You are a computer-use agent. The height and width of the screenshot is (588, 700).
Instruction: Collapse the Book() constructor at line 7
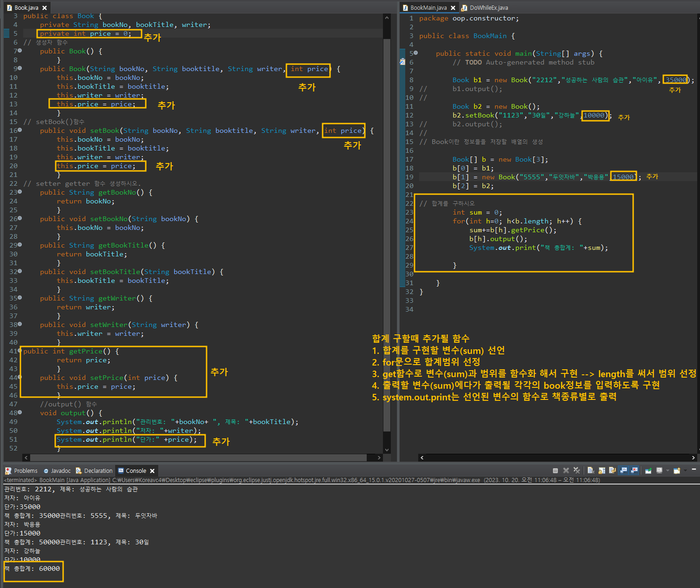pyautogui.click(x=19, y=51)
